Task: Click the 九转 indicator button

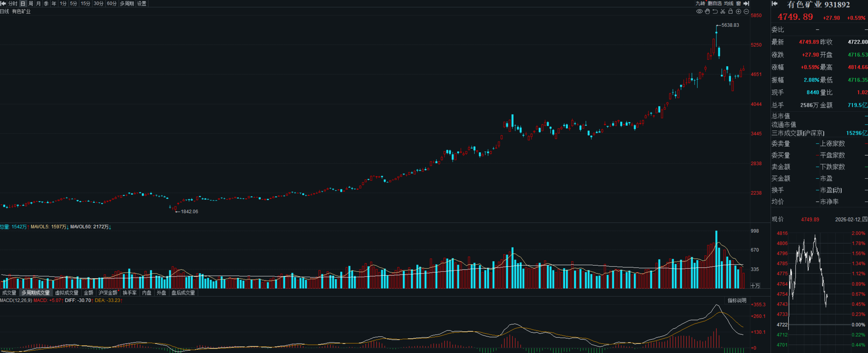Action: click(700, 3)
